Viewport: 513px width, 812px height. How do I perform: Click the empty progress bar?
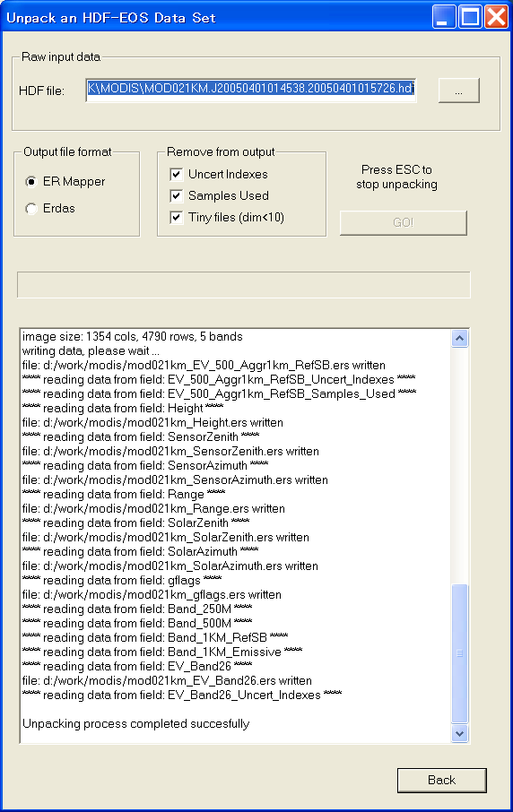(244, 285)
